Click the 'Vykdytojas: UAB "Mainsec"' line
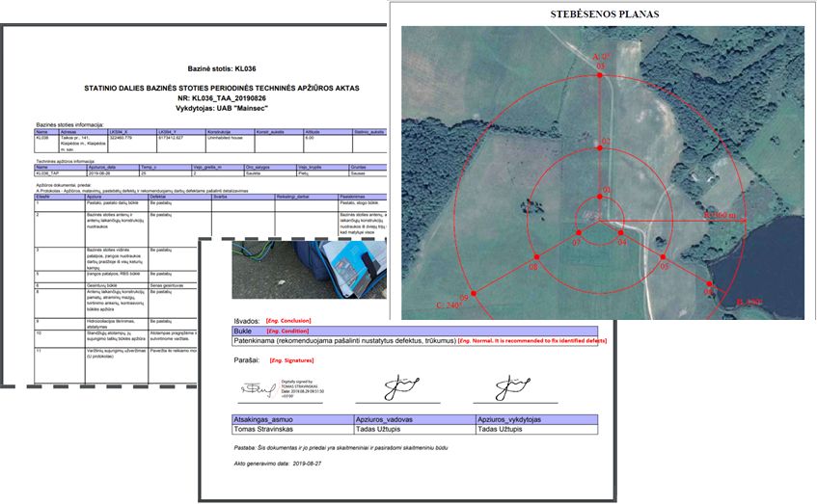817x504 pixels. (x=222, y=108)
